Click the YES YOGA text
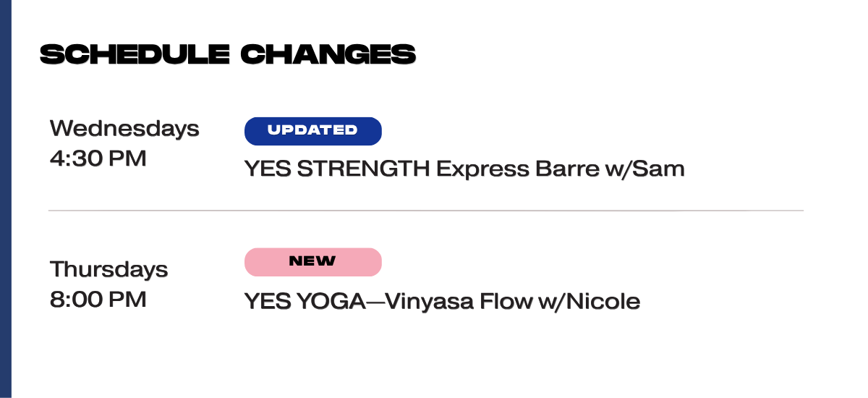The image size is (868, 398). click(x=305, y=302)
